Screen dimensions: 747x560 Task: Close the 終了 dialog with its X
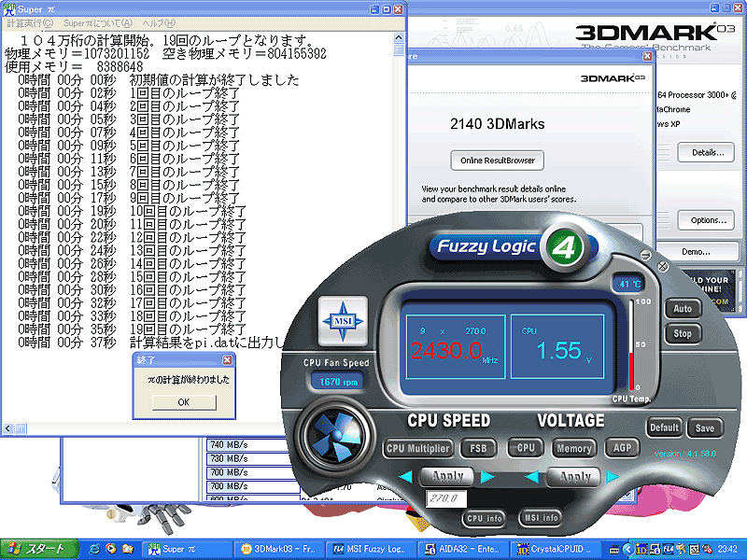tap(227, 360)
